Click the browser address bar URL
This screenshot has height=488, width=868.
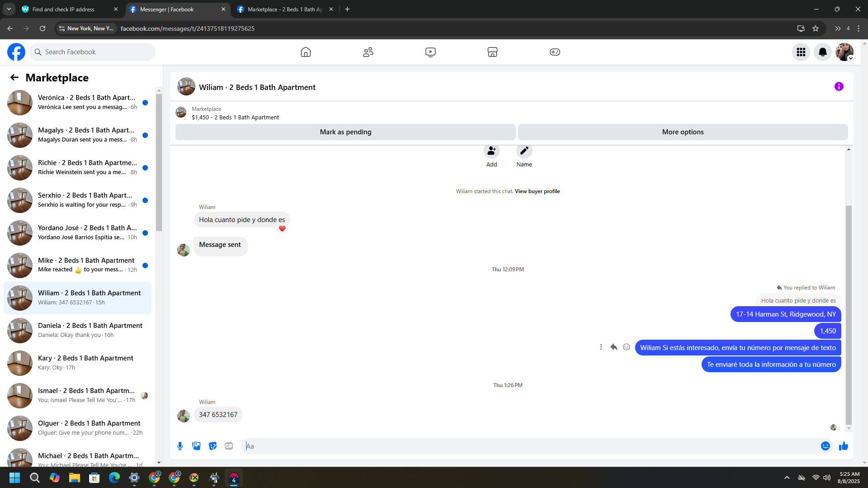click(x=188, y=28)
